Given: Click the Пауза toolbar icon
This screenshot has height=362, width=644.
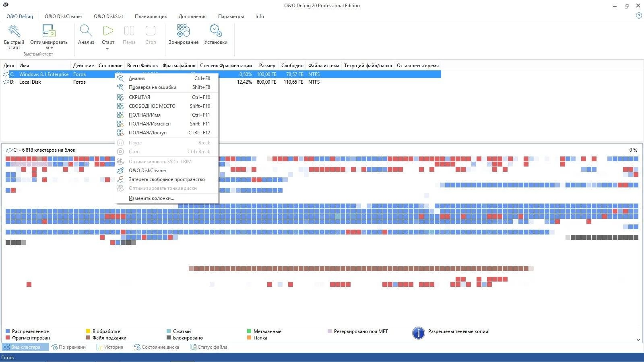Looking at the screenshot, I should pos(129,31).
